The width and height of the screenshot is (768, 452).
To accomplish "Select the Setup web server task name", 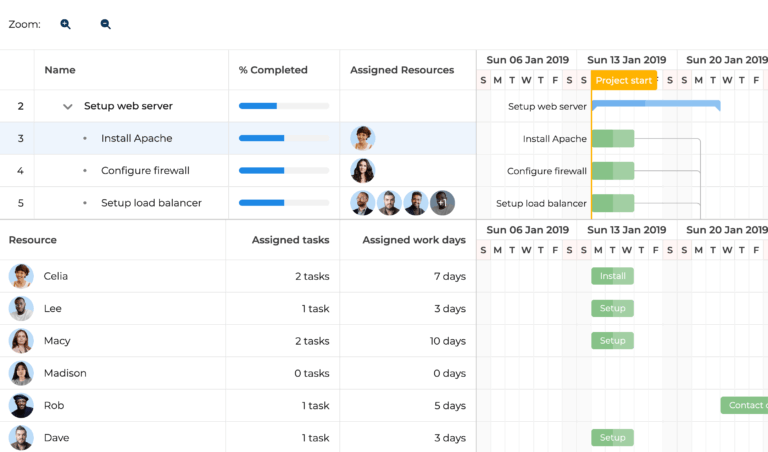I will [128, 106].
